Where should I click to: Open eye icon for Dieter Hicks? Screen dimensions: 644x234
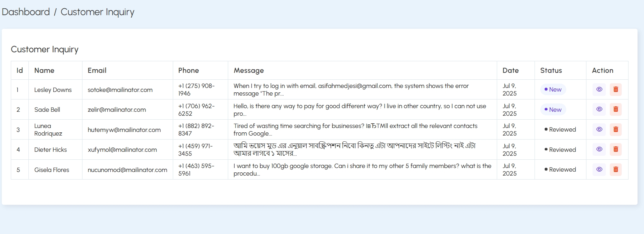pos(599,149)
